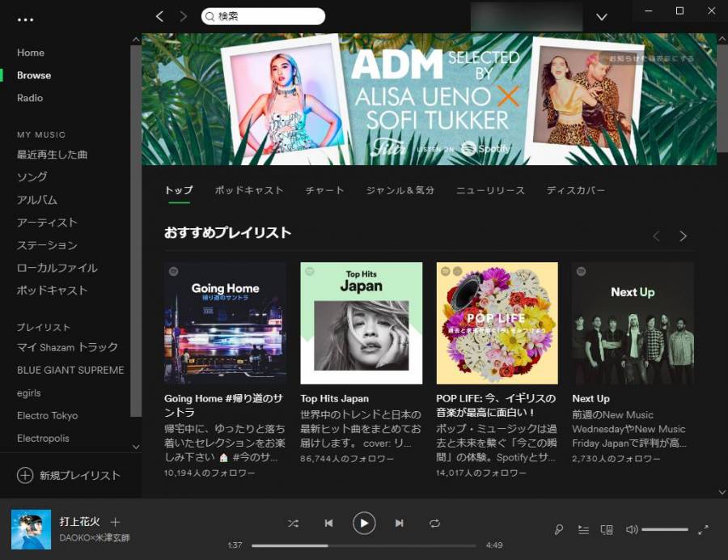This screenshot has height=560, width=728.
Task: Show previous recommended playlists
Action: click(656, 236)
